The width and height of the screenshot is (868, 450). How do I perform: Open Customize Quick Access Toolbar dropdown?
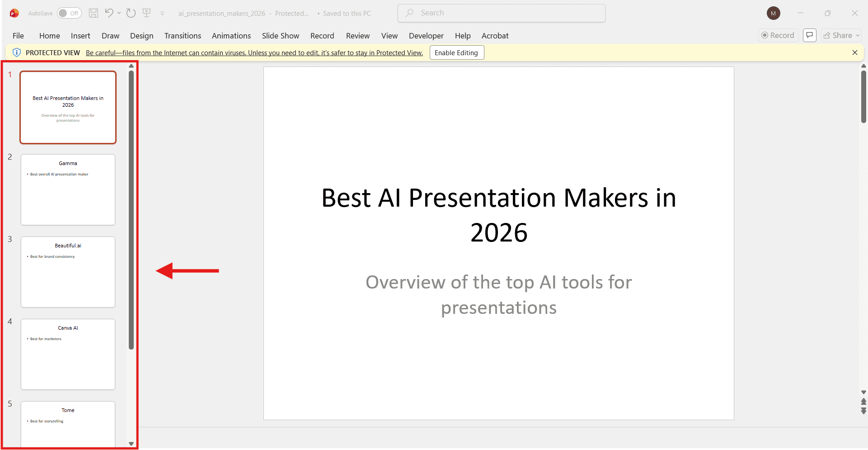[x=162, y=14]
